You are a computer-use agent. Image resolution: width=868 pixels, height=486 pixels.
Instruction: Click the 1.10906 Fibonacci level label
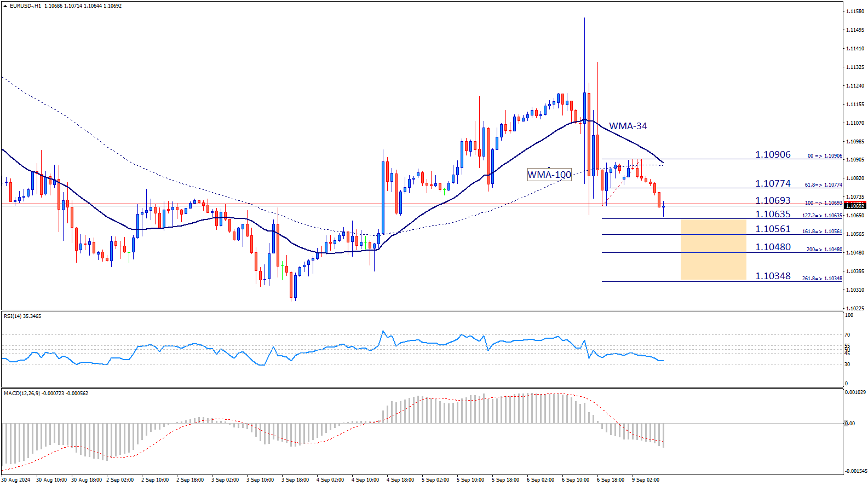coord(773,154)
